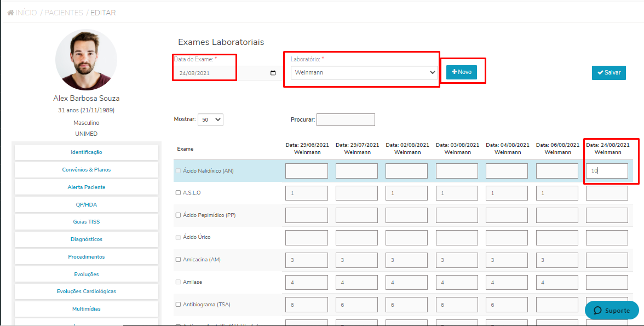Open the calendar picker icon for exam date

click(x=273, y=73)
